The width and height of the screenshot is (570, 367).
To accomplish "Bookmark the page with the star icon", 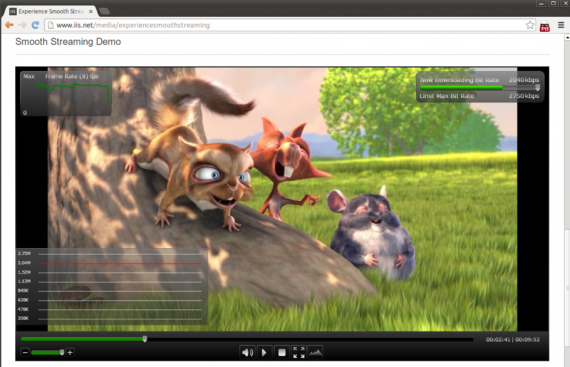I will click(x=530, y=25).
